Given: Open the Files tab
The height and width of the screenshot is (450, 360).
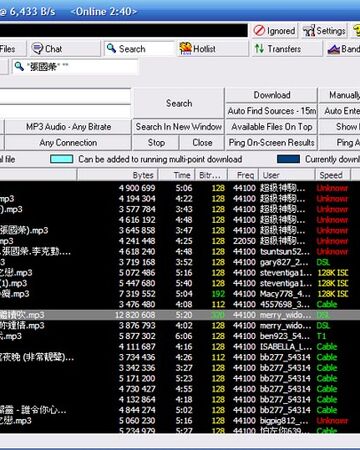Looking at the screenshot, I should pyautogui.click(x=13, y=49).
